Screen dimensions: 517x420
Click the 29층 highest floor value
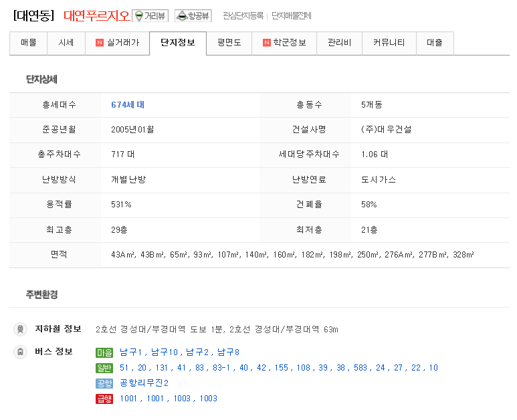coord(119,230)
